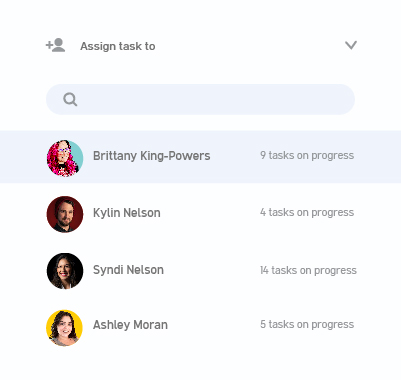Select Kylin Nelson's profile picture
This screenshot has height=380, width=401.
coord(65,214)
